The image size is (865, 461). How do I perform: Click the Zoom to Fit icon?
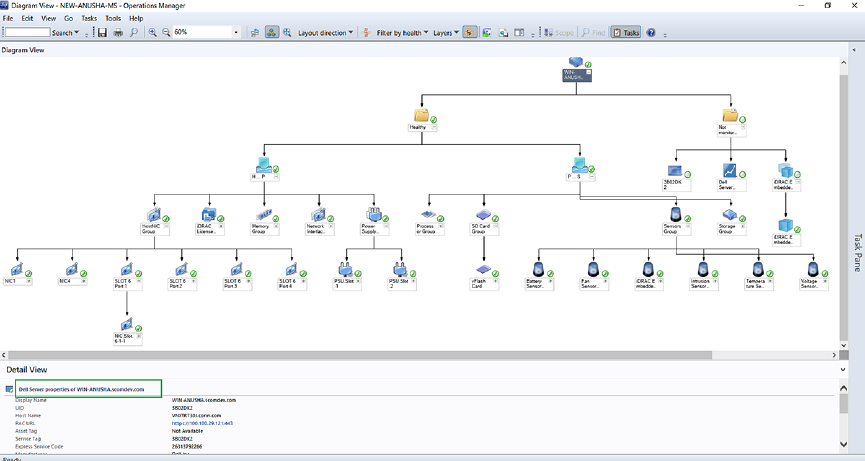coord(287,33)
